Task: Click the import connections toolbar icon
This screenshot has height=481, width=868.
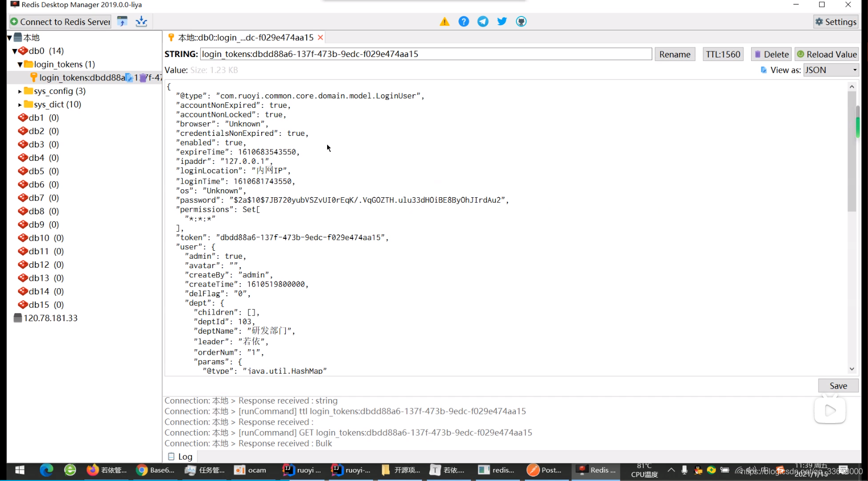Action: click(x=122, y=21)
